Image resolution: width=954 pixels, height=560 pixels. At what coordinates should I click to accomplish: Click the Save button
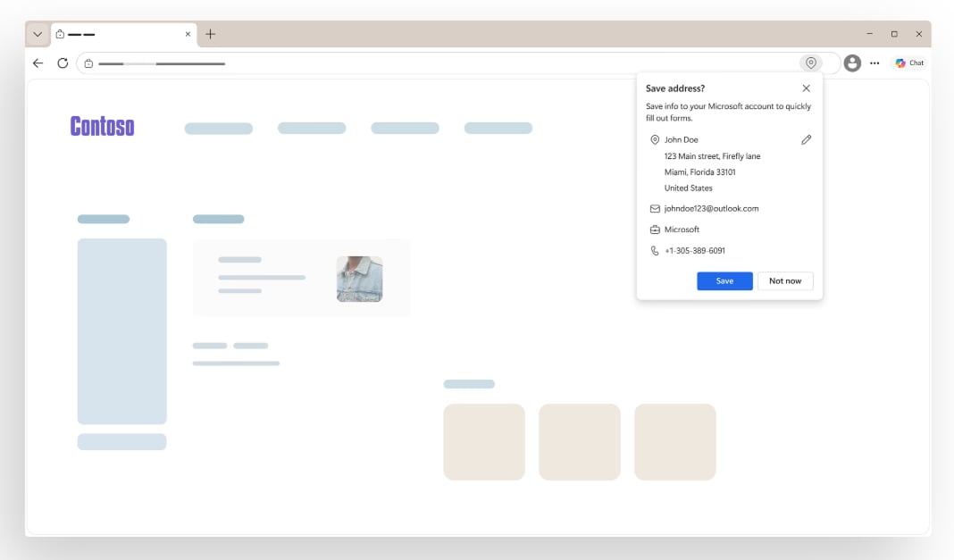coord(724,281)
